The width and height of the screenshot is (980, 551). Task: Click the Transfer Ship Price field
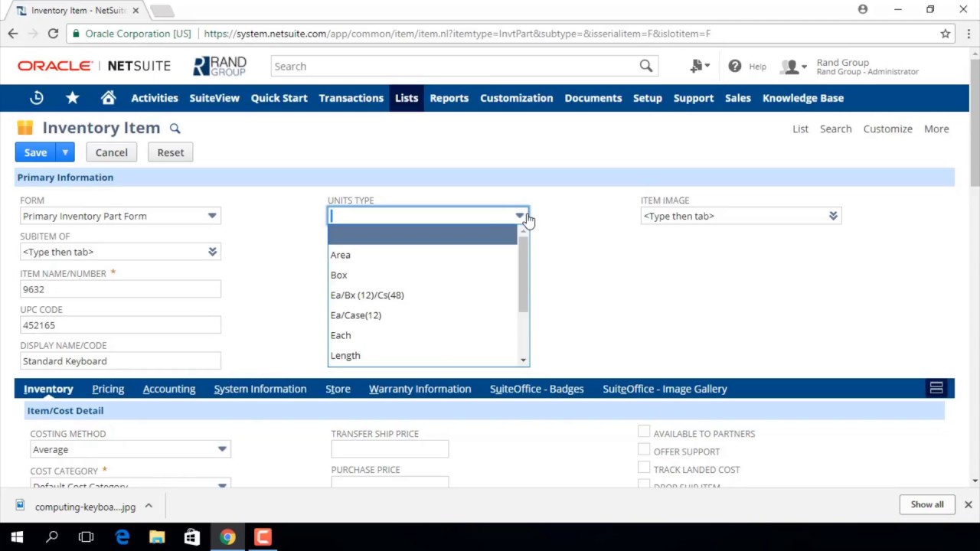pyautogui.click(x=390, y=449)
